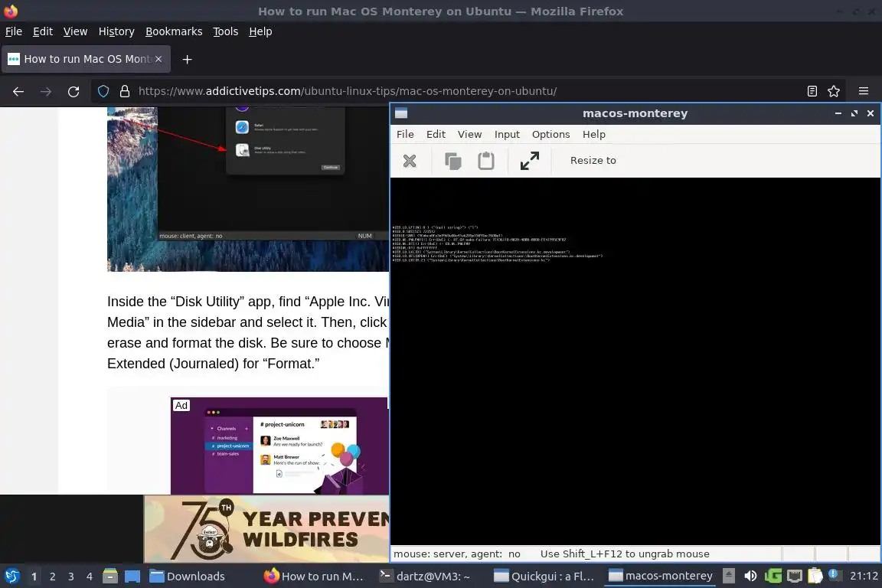Click the clipboard manager tray icon

click(x=815, y=576)
